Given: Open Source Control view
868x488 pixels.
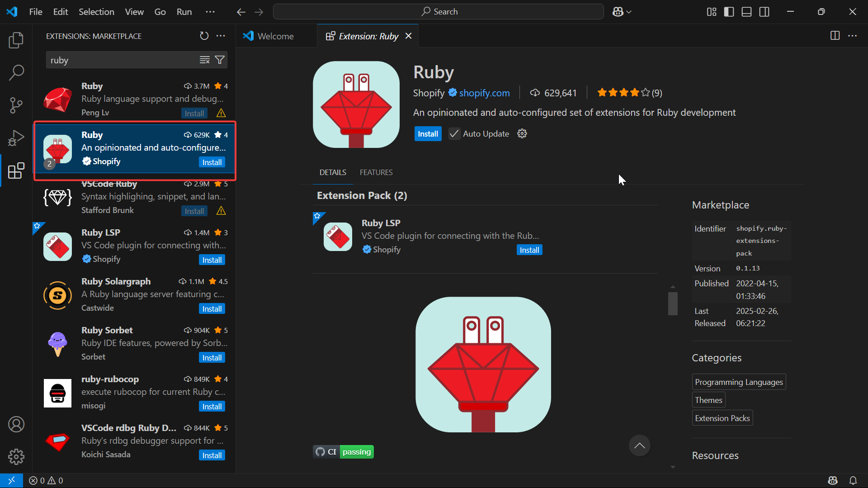Looking at the screenshot, I should (x=16, y=105).
